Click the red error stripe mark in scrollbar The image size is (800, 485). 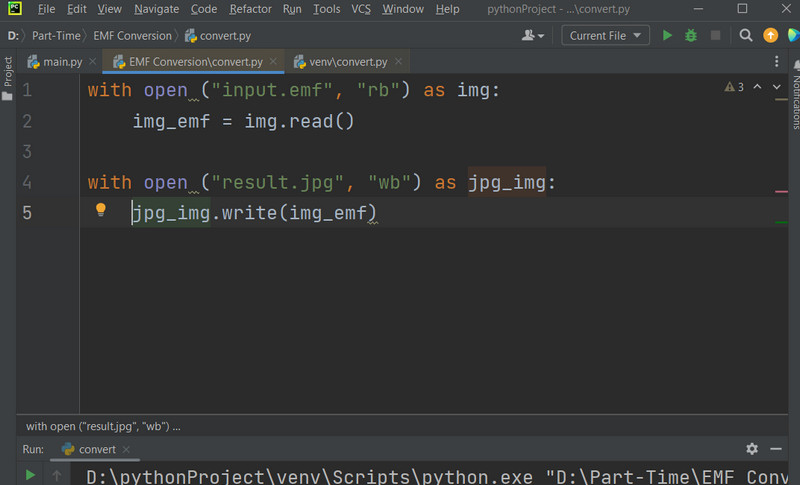pos(781,191)
